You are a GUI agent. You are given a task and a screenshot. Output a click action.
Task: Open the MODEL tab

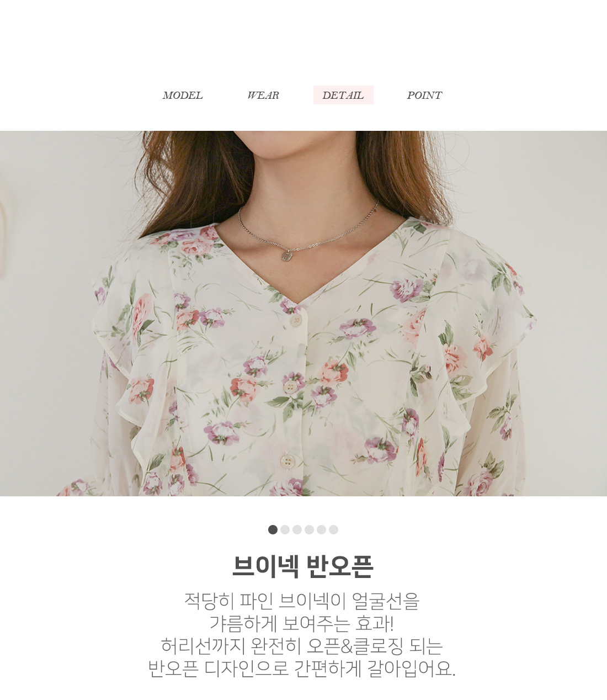183,95
